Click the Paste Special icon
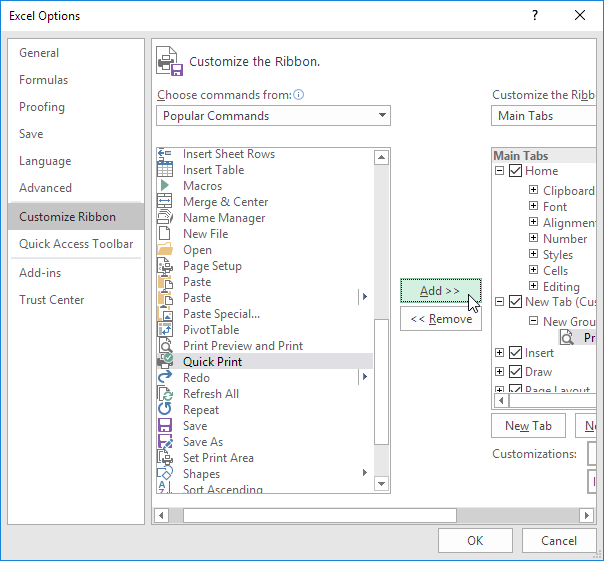 (165, 314)
